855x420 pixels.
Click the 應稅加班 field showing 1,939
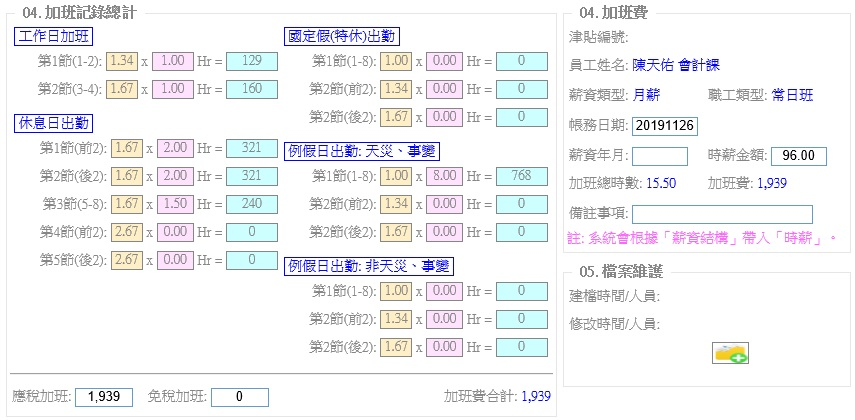click(x=104, y=397)
